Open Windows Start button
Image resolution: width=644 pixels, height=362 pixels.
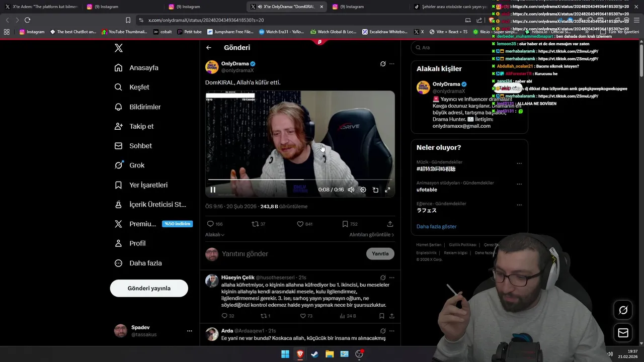(285, 354)
